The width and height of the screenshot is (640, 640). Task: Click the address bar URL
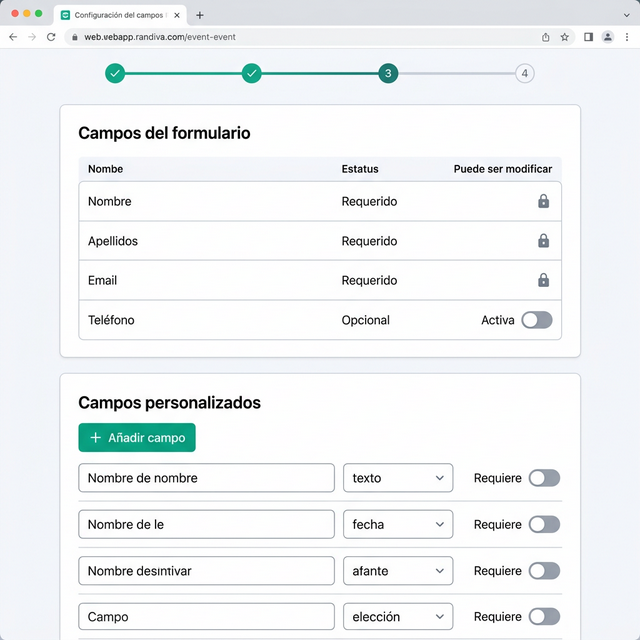coord(160,37)
